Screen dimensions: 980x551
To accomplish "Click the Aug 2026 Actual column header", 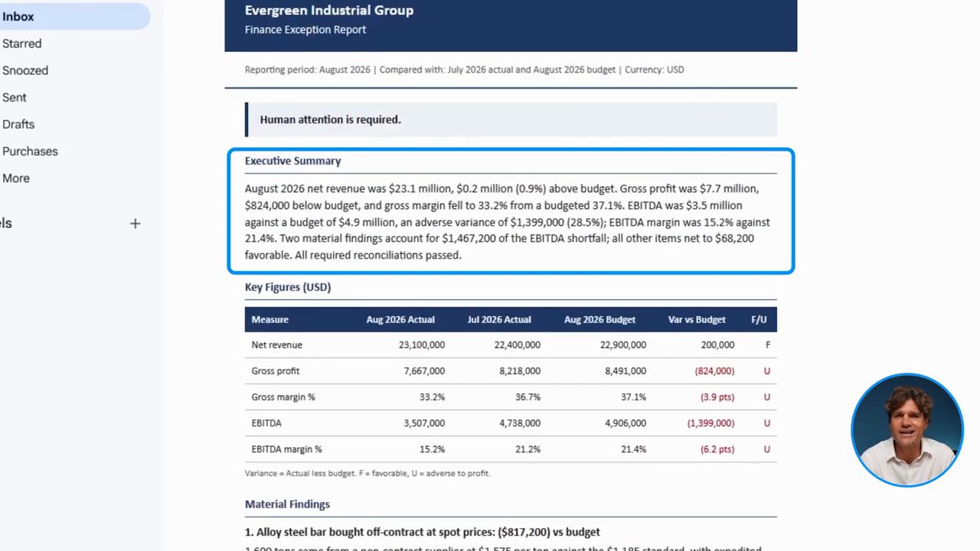I will pos(400,320).
